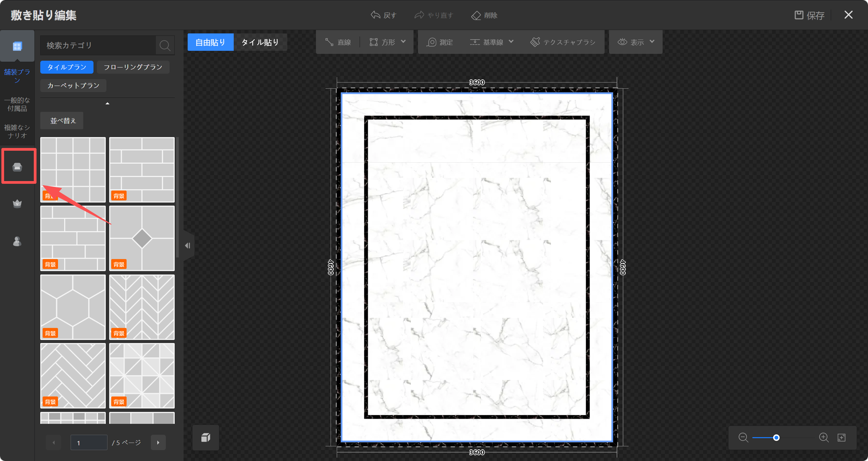868x461 pixels.
Task: Switch to 自由貼り tab
Action: coord(211,42)
